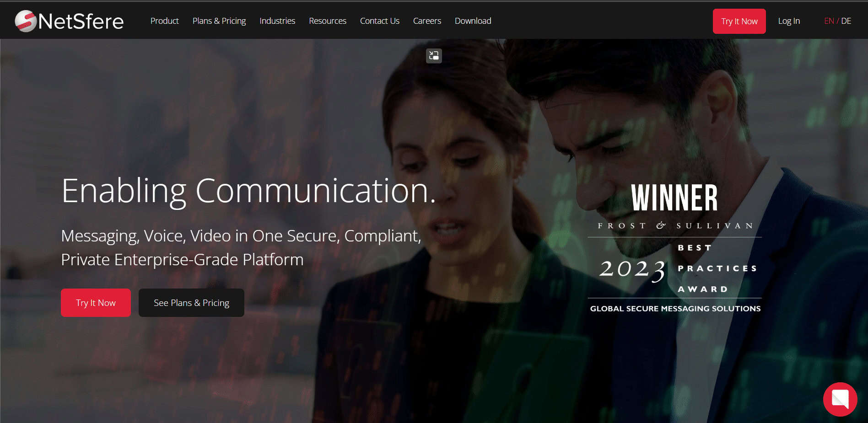The height and width of the screenshot is (423, 868).
Task: Switch the site language to EN
Action: click(829, 21)
